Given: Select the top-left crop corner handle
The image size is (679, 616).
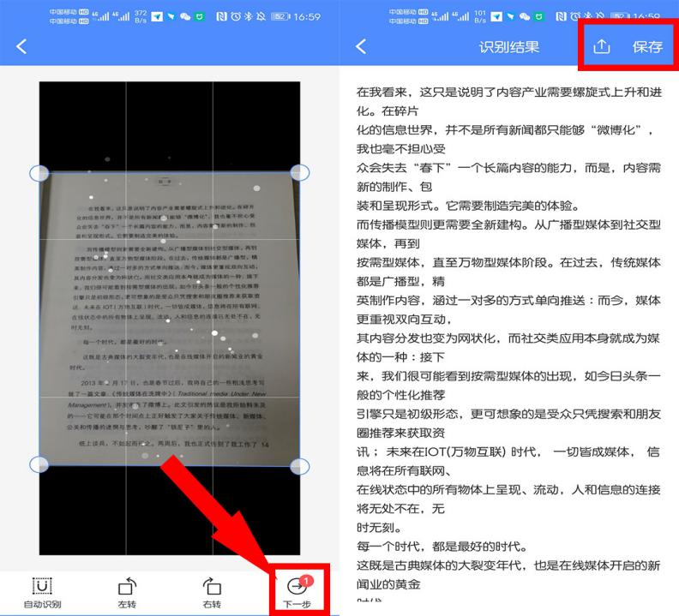Looking at the screenshot, I should pos(39,173).
